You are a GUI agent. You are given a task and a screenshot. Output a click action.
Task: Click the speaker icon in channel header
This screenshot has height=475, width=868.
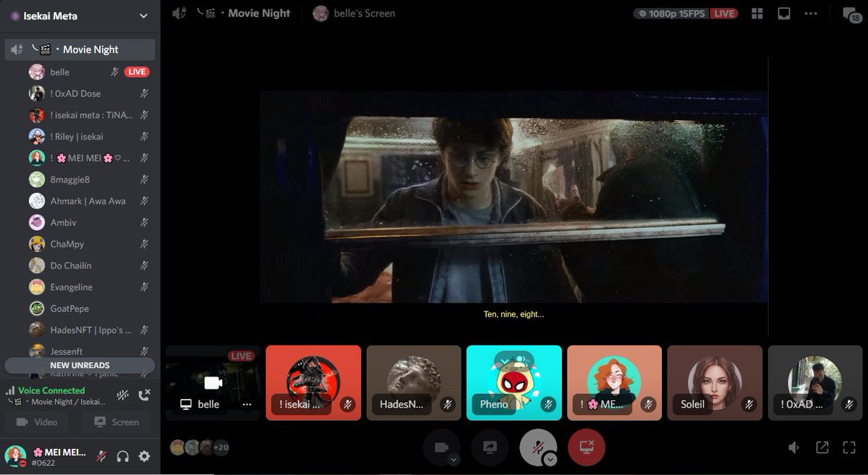pyautogui.click(x=179, y=13)
